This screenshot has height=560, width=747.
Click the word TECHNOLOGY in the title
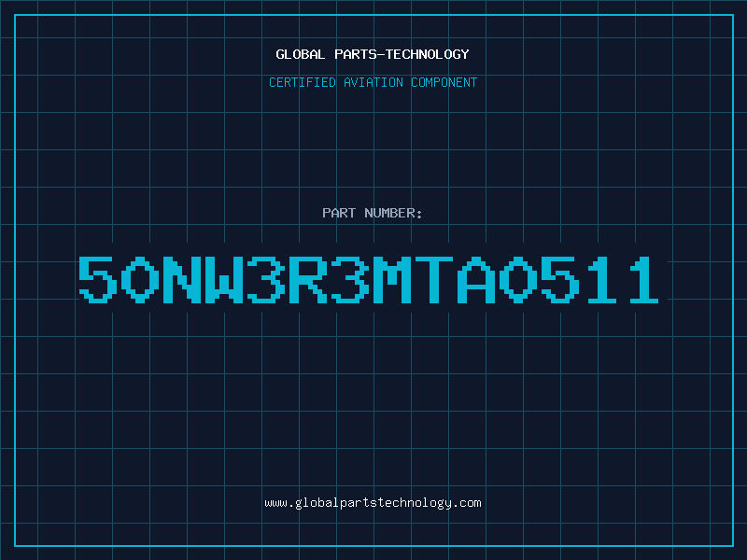click(428, 54)
